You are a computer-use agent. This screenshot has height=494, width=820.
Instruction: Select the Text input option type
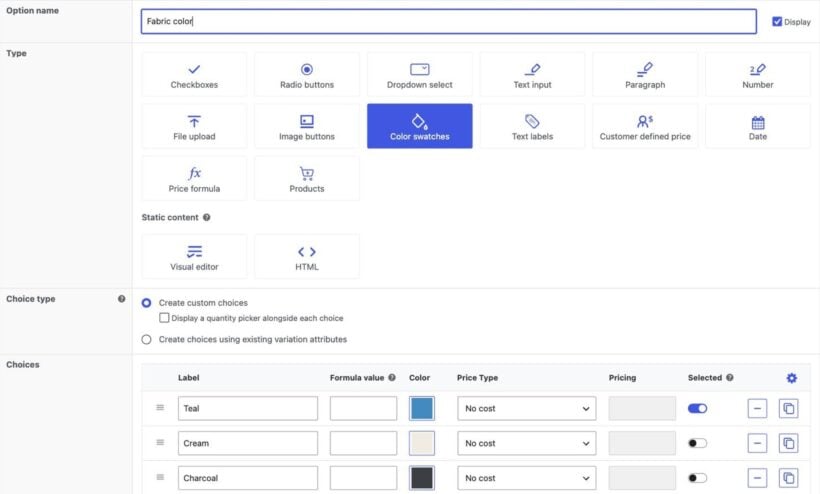coord(532,74)
